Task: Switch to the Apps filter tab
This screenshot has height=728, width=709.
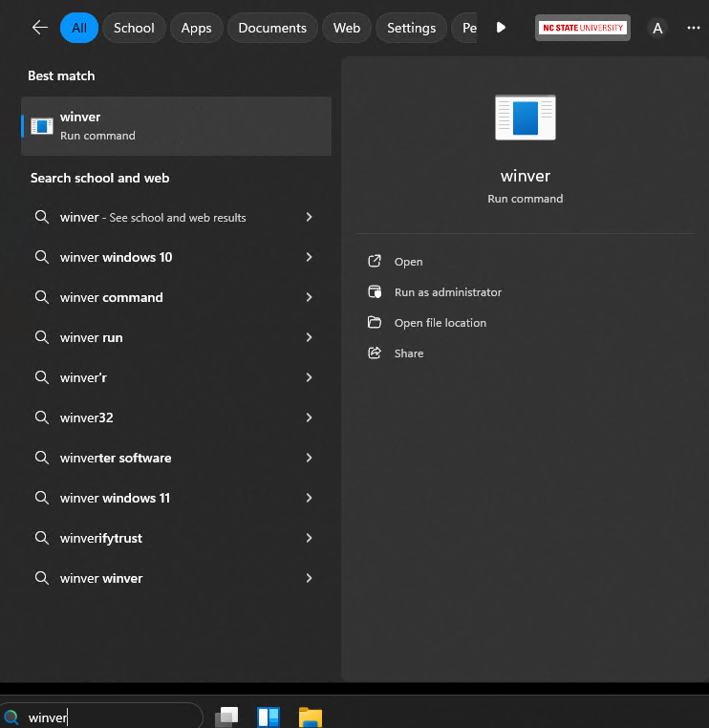Action: tap(196, 28)
